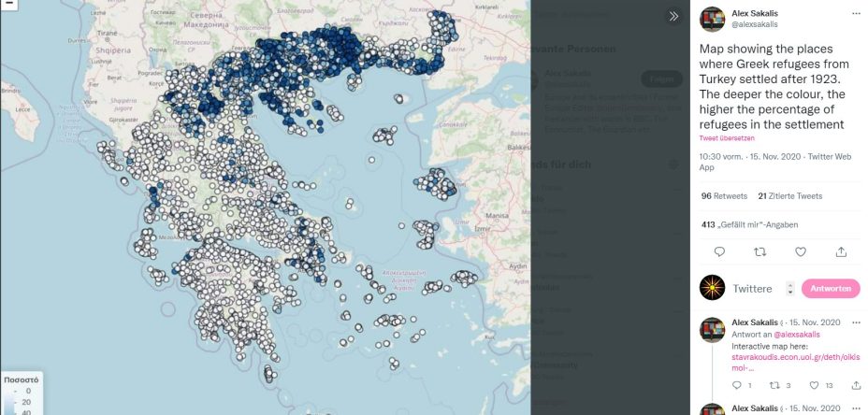Image resolution: width=868 pixels, height=415 pixels.
Task: Click the stepper arrows beside the reply field
Action: (x=790, y=289)
